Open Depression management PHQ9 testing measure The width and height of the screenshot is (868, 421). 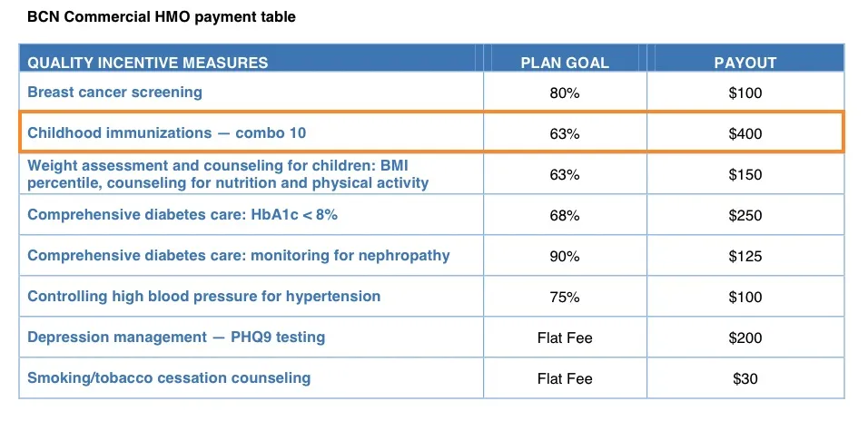point(176,337)
